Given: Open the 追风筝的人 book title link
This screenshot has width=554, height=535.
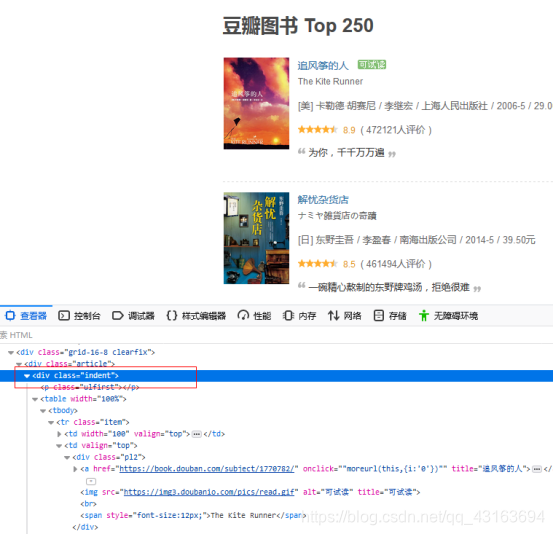Looking at the screenshot, I should pyautogui.click(x=323, y=65).
